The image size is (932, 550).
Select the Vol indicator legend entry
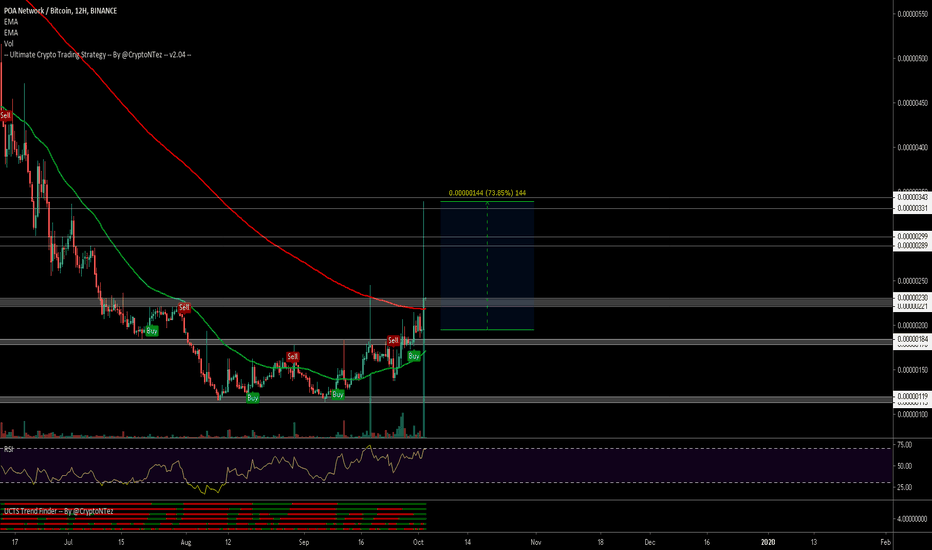(8, 43)
